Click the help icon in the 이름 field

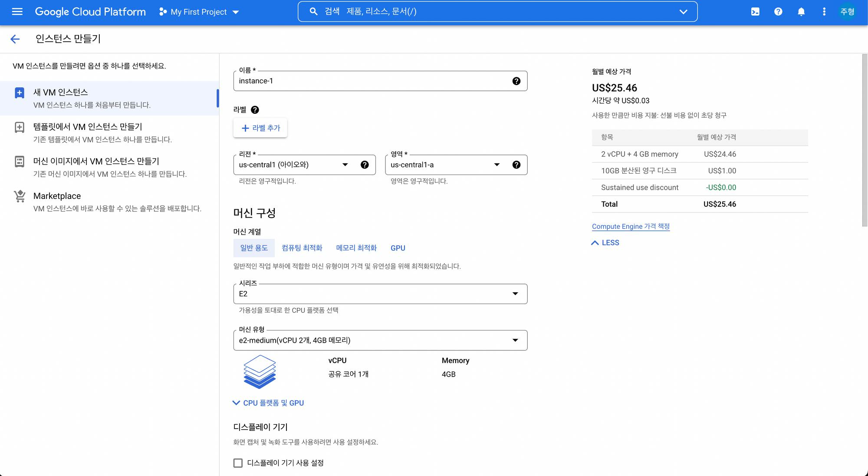click(x=516, y=81)
